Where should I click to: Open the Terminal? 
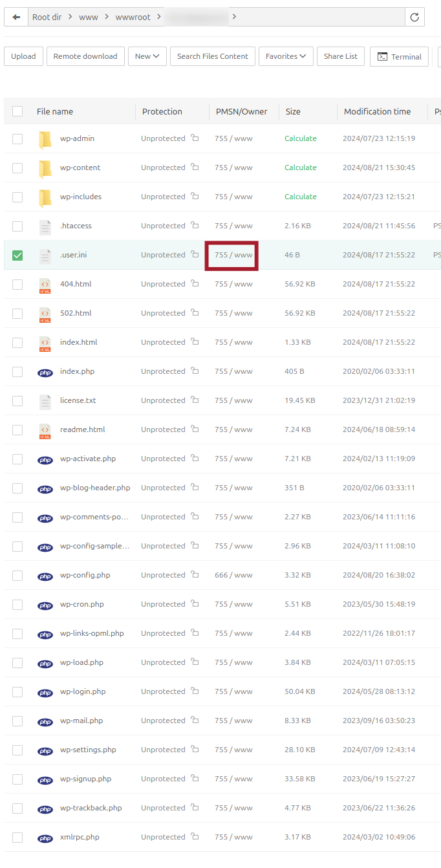[x=399, y=56]
